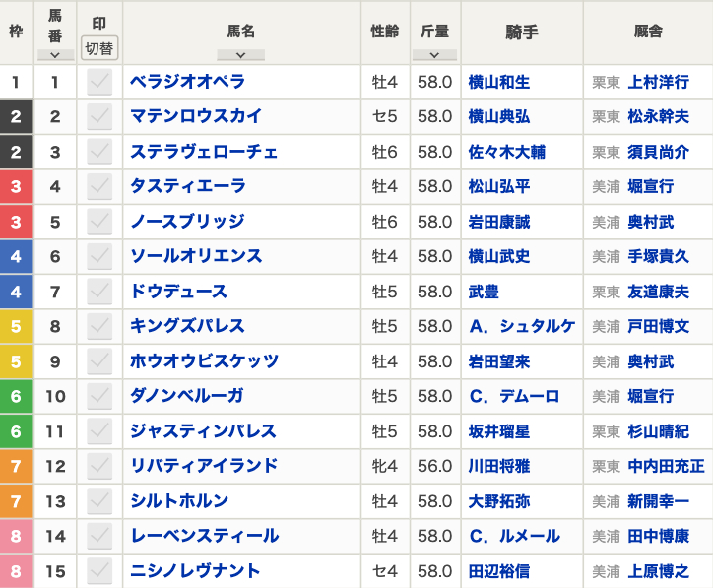The image size is (713, 588).
Task: Open jockey 佐々木大輔 profile
Action: 507,152
